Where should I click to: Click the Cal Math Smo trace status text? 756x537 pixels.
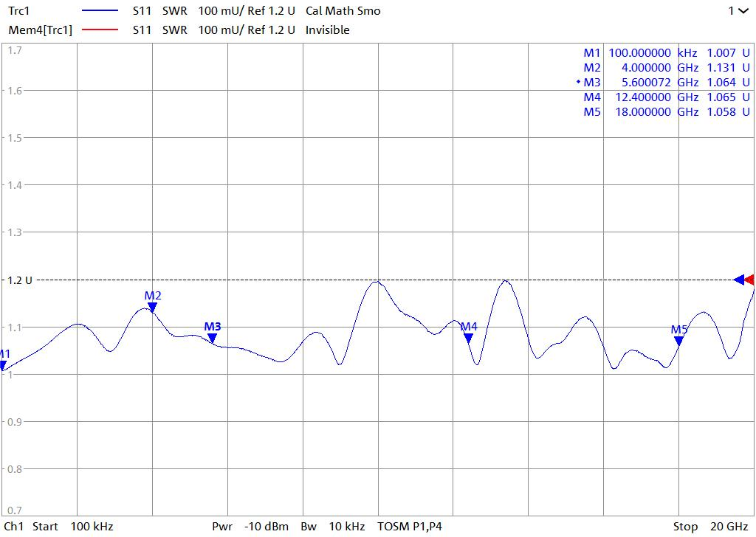click(343, 11)
